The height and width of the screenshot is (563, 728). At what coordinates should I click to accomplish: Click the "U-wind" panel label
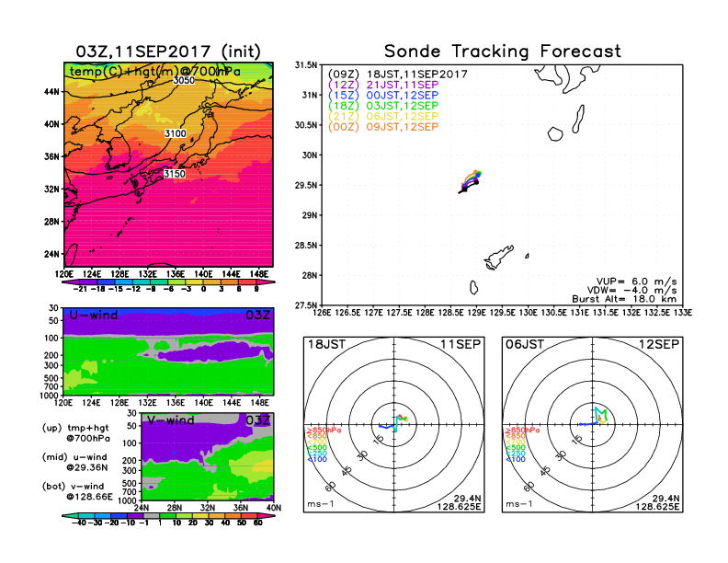click(x=94, y=316)
